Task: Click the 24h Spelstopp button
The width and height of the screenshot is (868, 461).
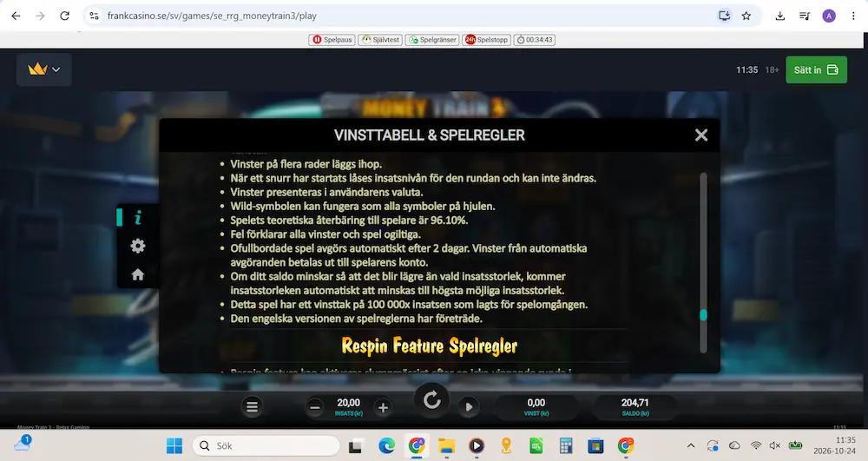Action: click(486, 40)
